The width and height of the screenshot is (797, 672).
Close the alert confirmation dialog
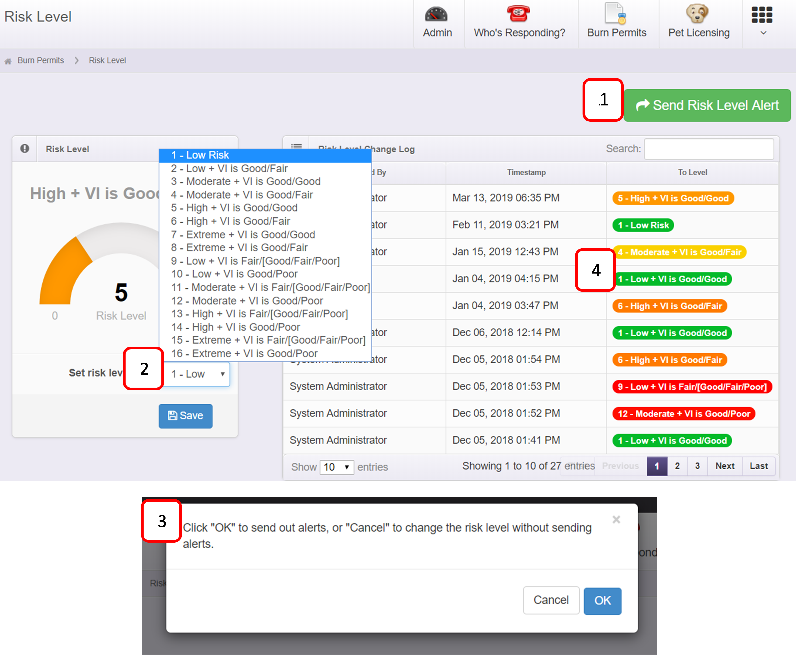616,520
